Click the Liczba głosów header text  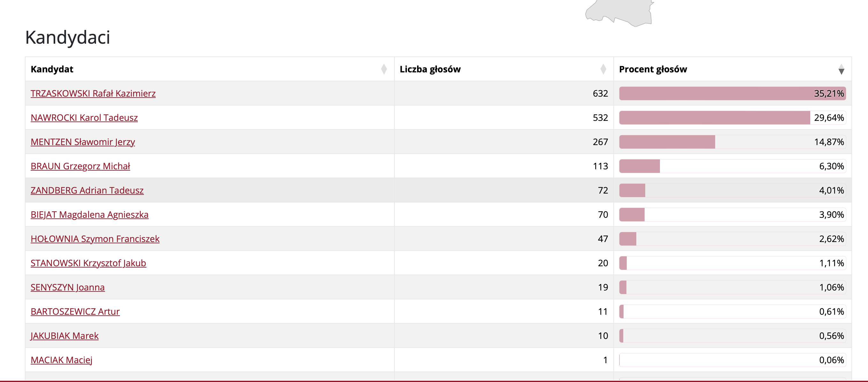[x=430, y=69]
